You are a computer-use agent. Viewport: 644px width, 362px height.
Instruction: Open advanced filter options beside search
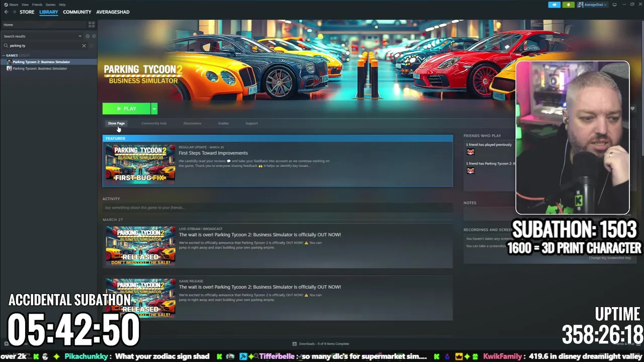coord(93,46)
